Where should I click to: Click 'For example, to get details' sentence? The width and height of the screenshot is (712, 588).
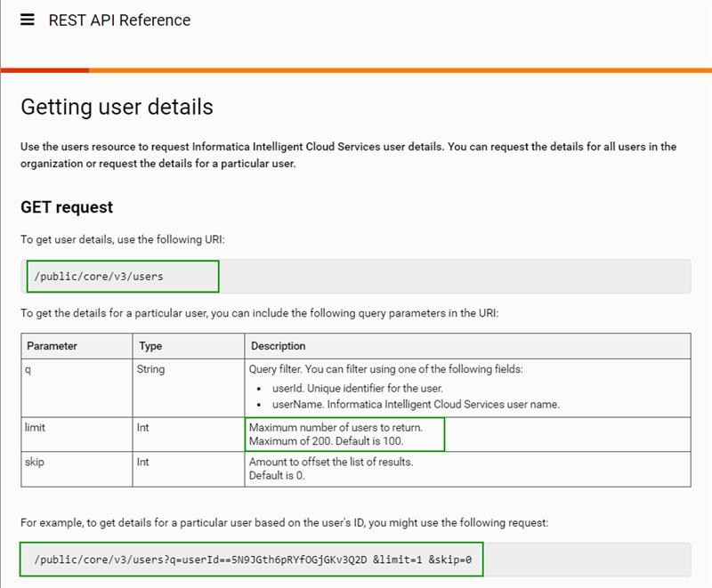coord(284,523)
